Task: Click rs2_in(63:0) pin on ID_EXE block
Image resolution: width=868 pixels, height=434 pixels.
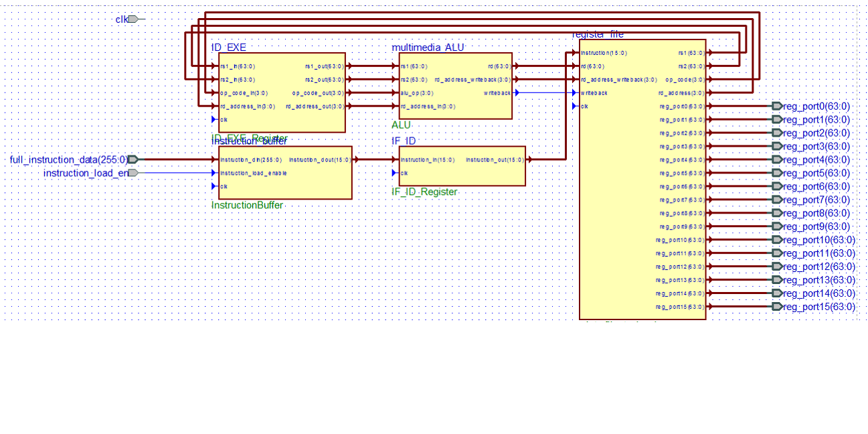Action: click(238, 80)
